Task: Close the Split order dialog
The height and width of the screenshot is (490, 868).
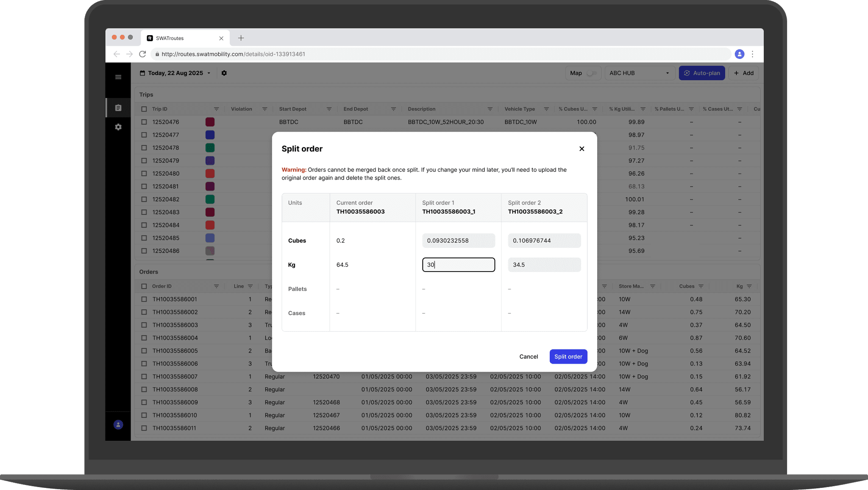Action: tap(581, 148)
